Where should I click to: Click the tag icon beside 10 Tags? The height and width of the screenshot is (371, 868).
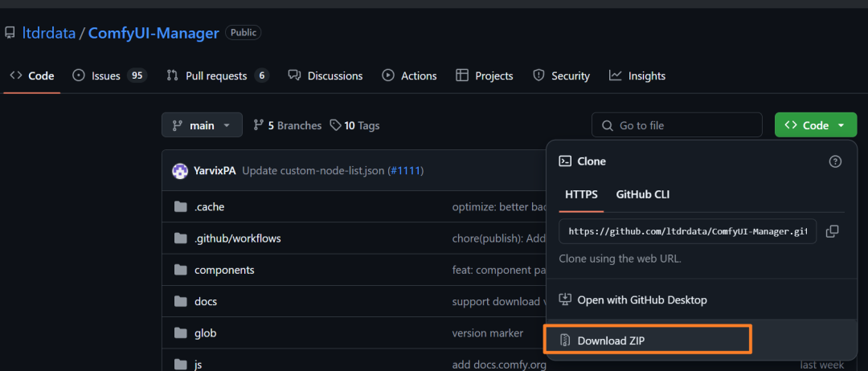pyautogui.click(x=335, y=125)
